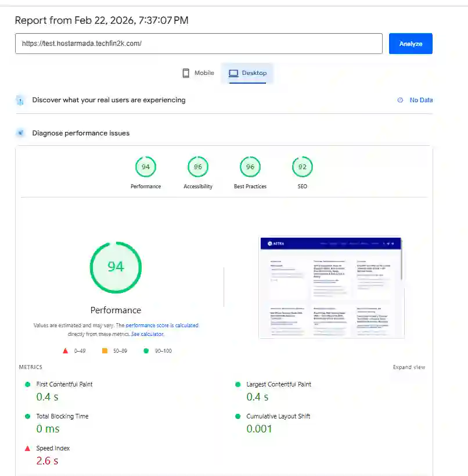
Task: Click the mobile phone icon
Action: point(186,73)
